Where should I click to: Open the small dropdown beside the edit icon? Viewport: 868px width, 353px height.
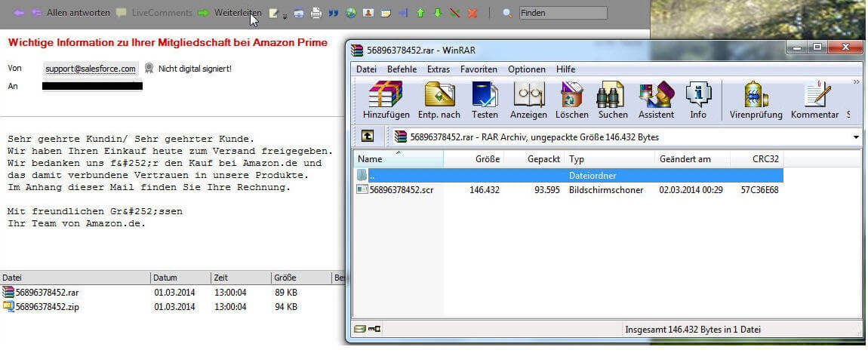(x=285, y=16)
